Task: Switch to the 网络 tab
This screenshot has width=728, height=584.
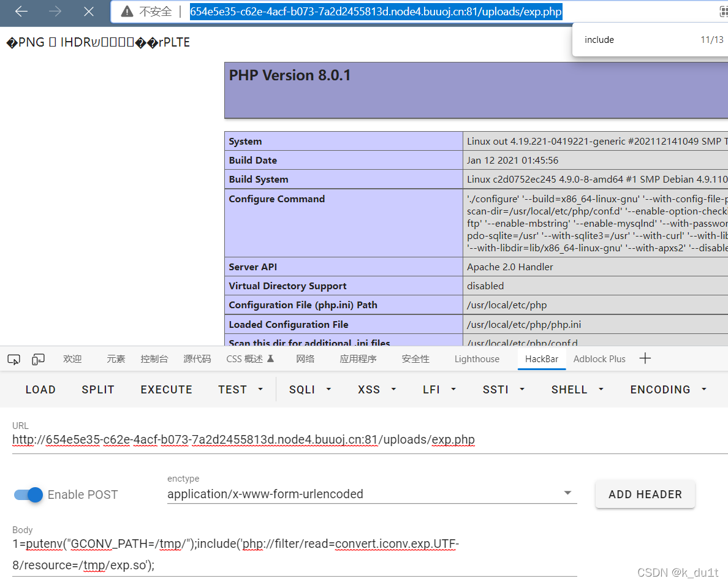Action: point(305,359)
